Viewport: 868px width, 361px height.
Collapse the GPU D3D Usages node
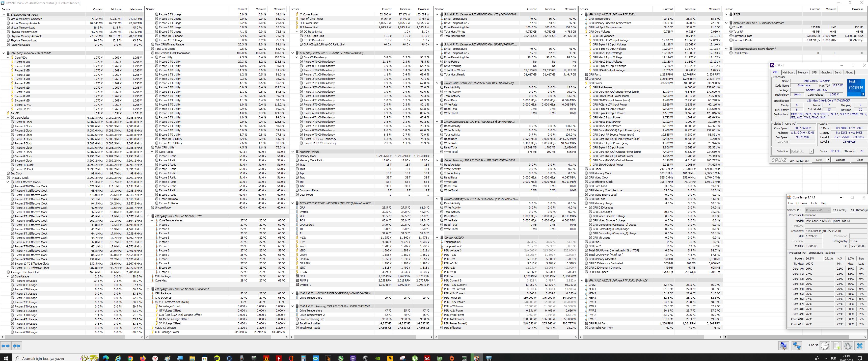[x=586, y=208]
